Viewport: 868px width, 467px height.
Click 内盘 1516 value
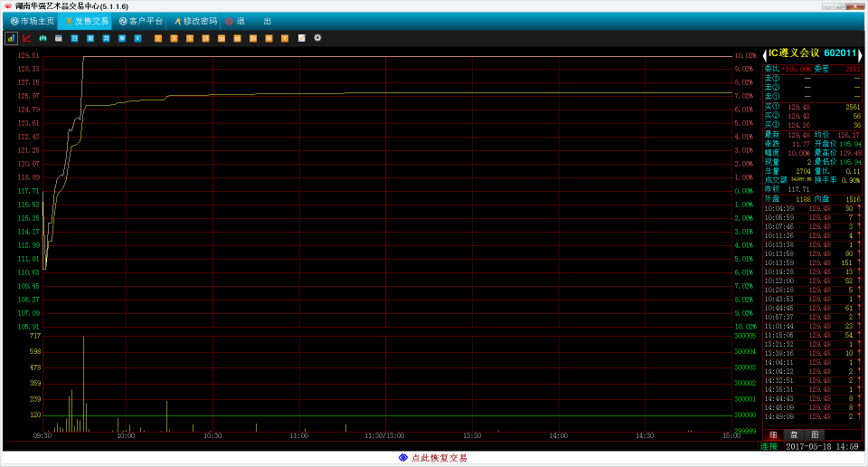[x=853, y=199]
